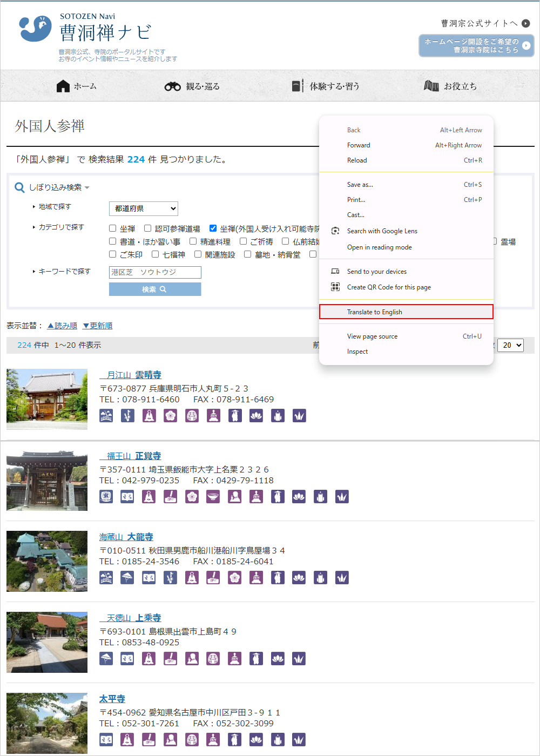Click the keyword search input field

tap(155, 272)
